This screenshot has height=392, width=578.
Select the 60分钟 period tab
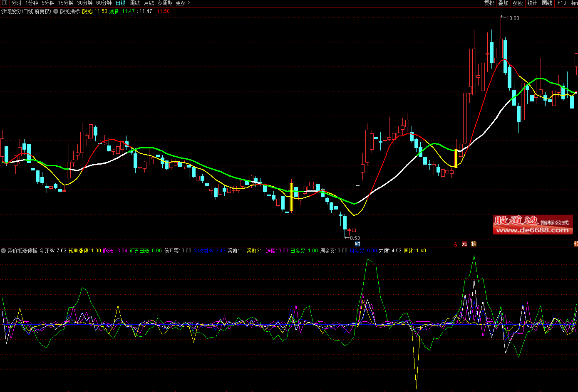point(104,3)
